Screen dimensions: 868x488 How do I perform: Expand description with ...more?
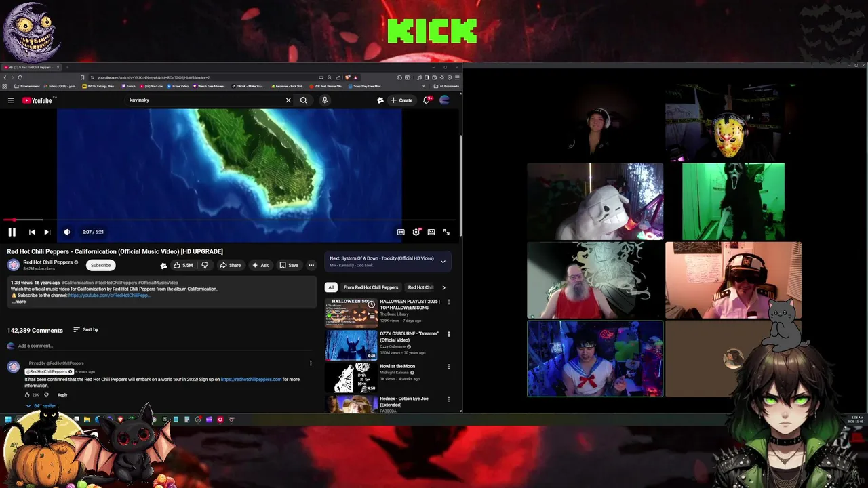19,302
